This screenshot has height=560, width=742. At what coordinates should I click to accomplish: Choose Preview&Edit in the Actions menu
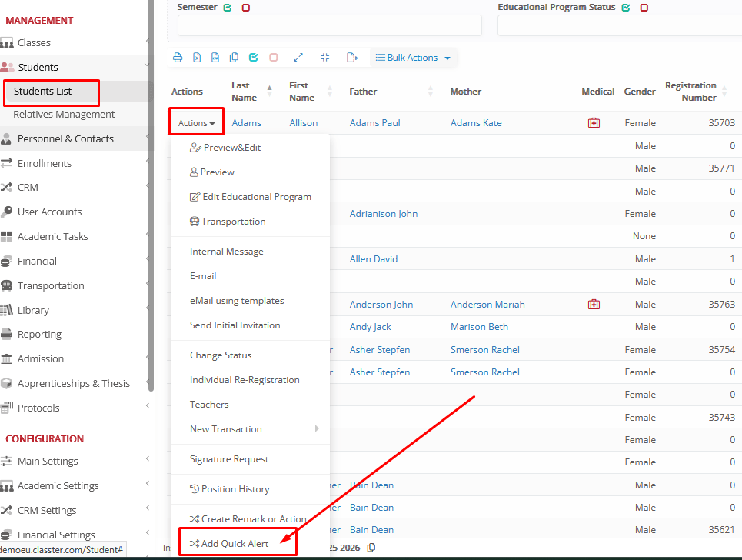tap(231, 148)
